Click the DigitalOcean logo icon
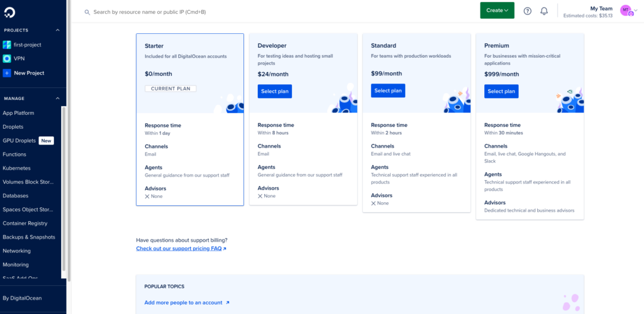Screen dimensions: 644x314 9,12
